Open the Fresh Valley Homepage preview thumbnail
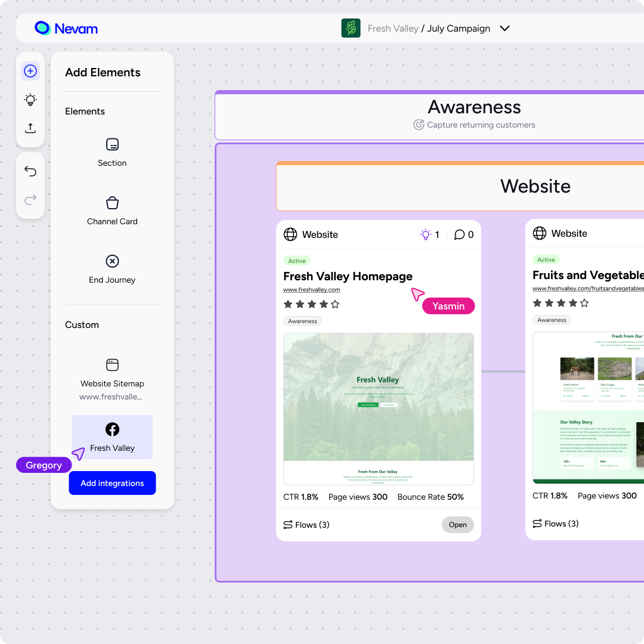Viewport: 644px width, 644px height. point(378,409)
